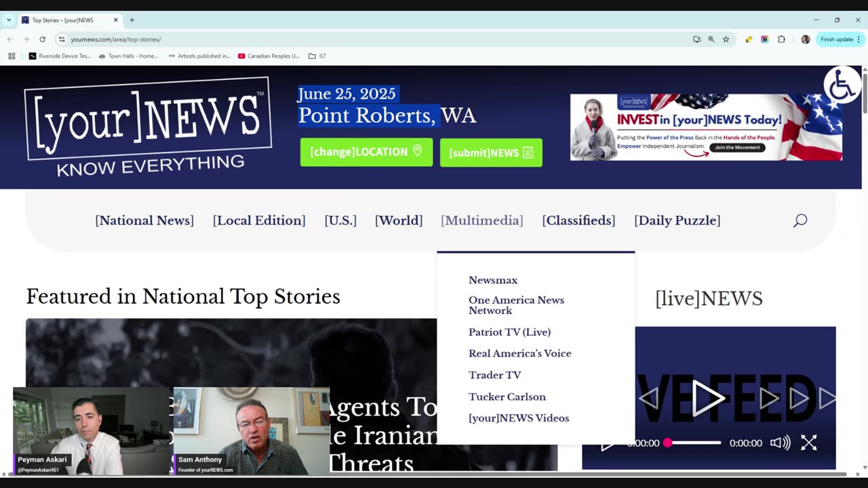
Task: Go back using the browser back arrow
Action: click(9, 39)
